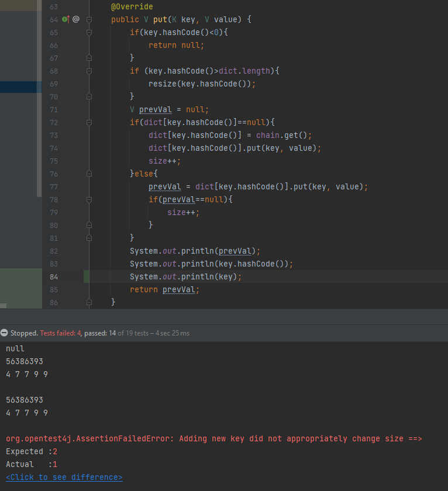Screen dimensions: 448x491
Task: Click line number 72 in the gutter
Action: pos(53,122)
